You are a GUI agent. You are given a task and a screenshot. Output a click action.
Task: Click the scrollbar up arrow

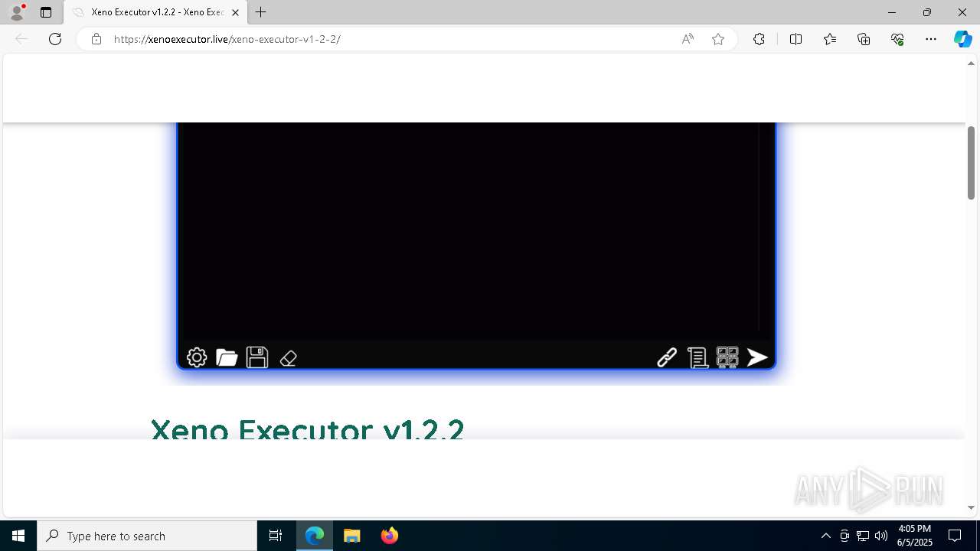pos(971,64)
